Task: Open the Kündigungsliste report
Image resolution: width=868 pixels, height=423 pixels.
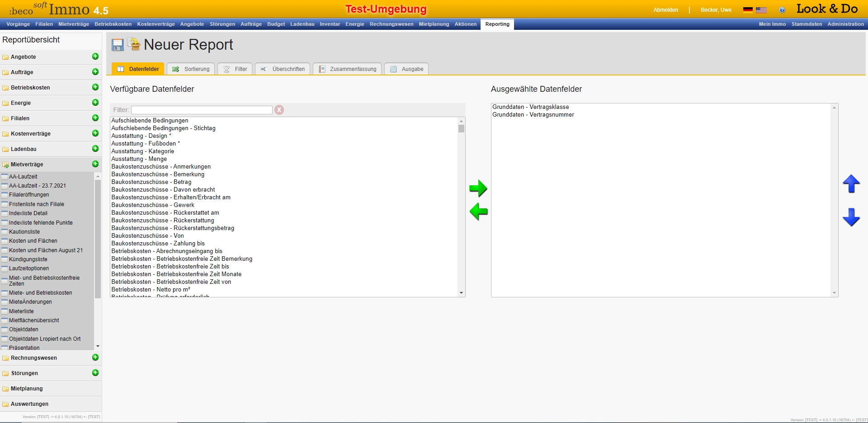Action: click(x=28, y=259)
